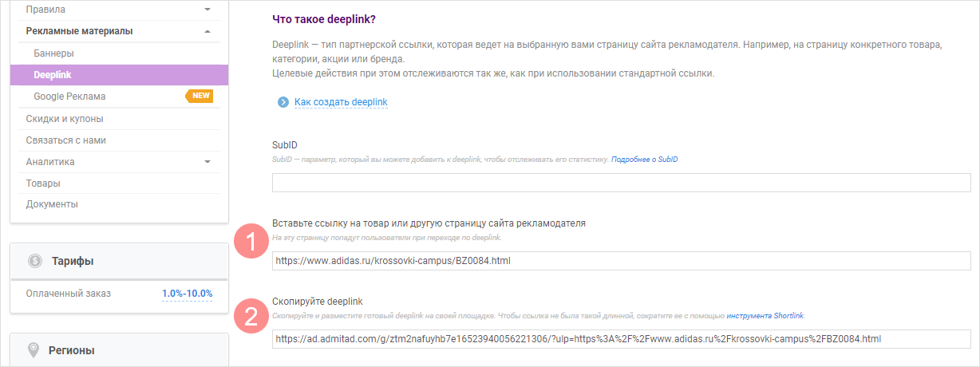Screen dimensions: 980x367
Task: Click the location pin icon in Регионы
Action: 34,350
